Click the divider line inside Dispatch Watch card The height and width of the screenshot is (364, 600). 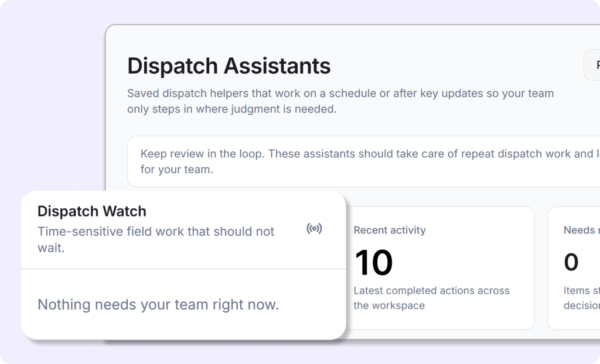coord(183,269)
